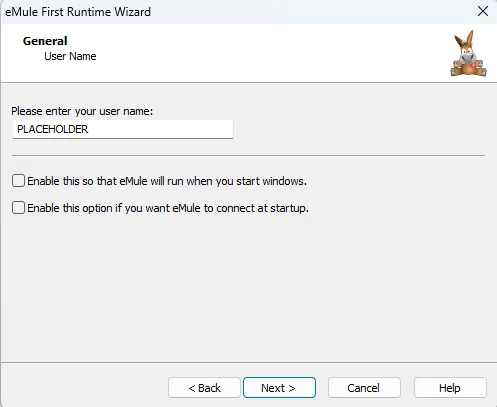Screen dimensions: 497x407
Task: Enable eMule to run when Windows starts
Action: (x=18, y=181)
